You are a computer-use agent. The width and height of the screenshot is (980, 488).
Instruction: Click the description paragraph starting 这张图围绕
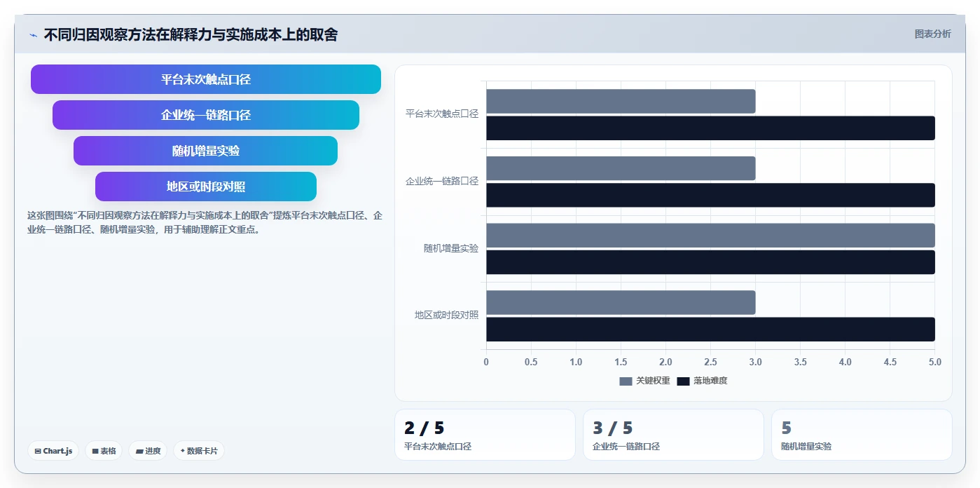[205, 222]
